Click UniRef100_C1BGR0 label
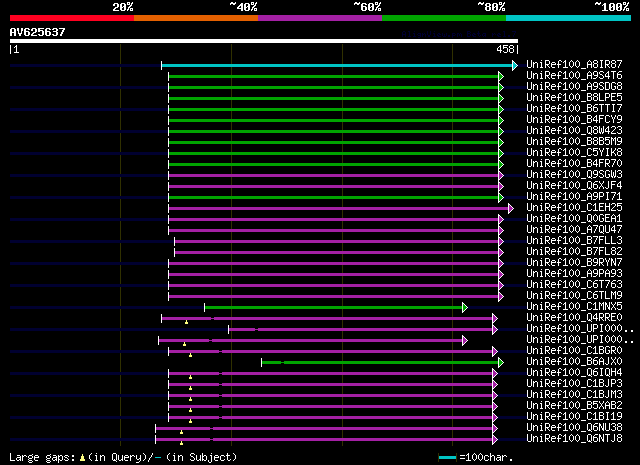Viewport: 640px width, 465px height. click(574, 351)
